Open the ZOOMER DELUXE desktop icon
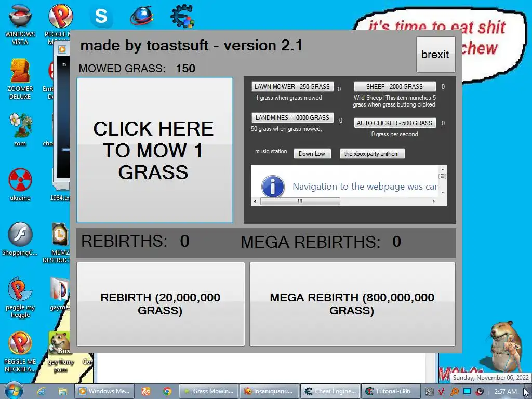The height and width of the screenshot is (399, 532). pyautogui.click(x=20, y=79)
